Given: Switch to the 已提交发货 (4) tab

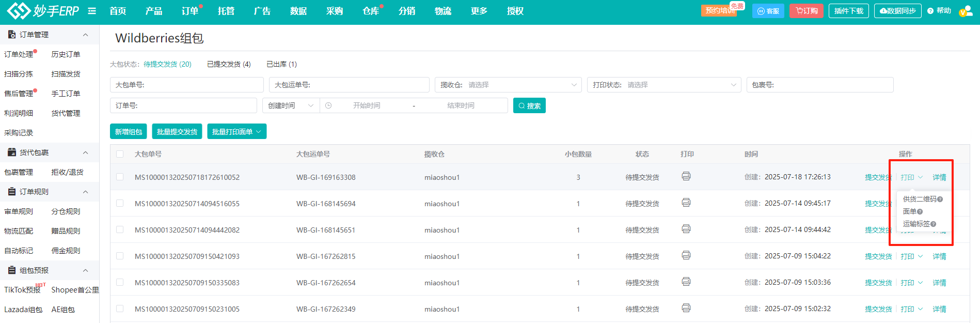Looking at the screenshot, I should [229, 64].
